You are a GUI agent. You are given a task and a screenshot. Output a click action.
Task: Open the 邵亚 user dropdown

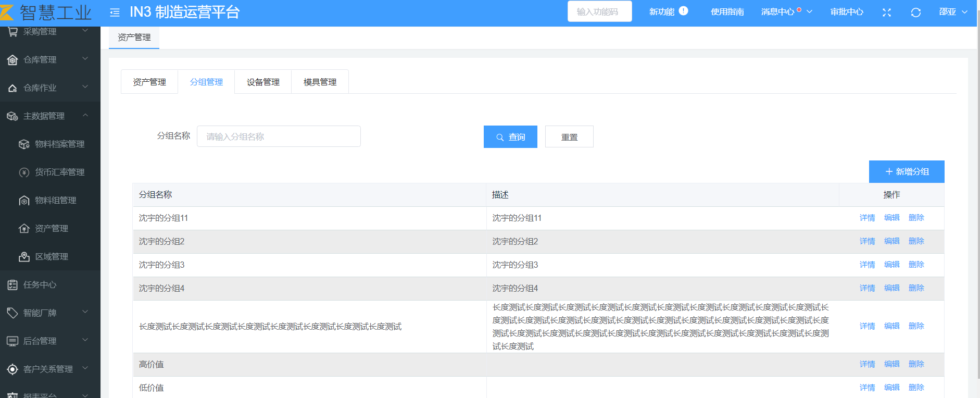[x=953, y=12]
